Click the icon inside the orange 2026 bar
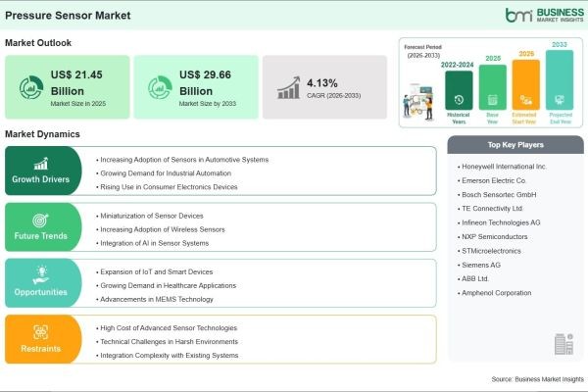The width and height of the screenshot is (588, 392). 525,100
